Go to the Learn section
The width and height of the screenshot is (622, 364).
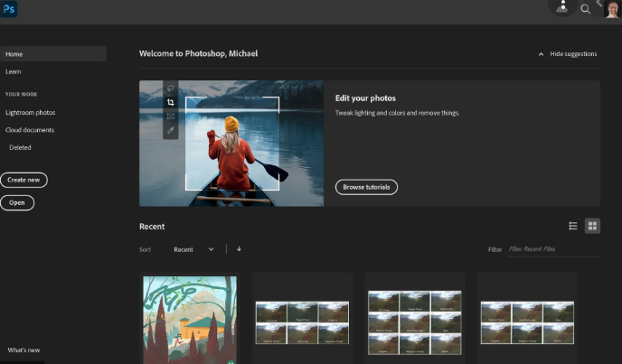[14, 71]
